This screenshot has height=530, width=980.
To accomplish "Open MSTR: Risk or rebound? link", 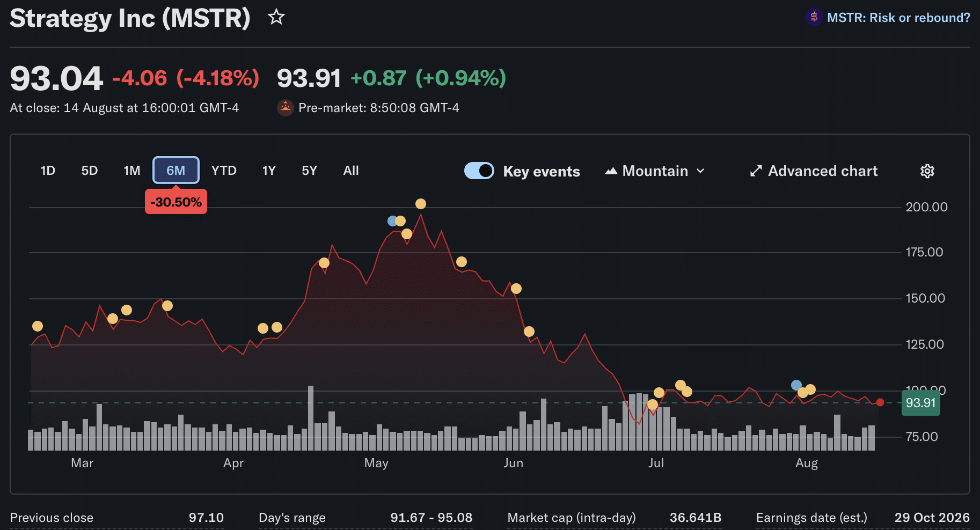I will [x=898, y=18].
